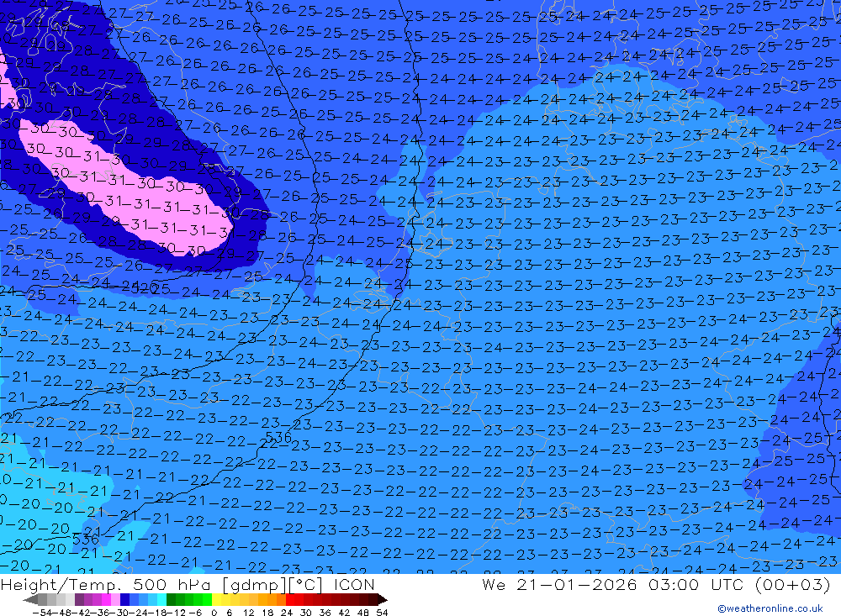
Task: Click the '-12' color scale label
Action: (176, 613)
